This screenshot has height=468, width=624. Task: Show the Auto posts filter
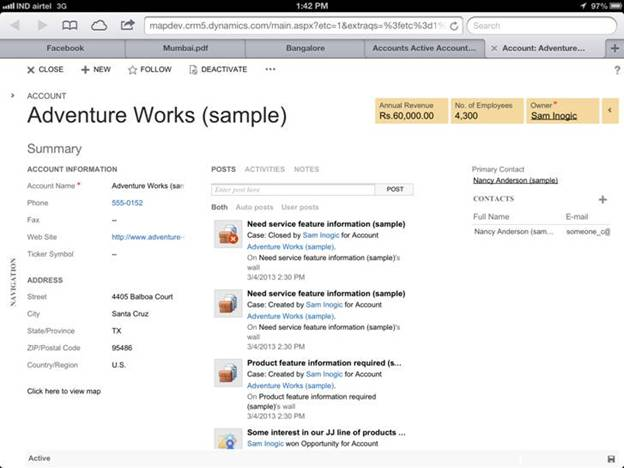point(252,207)
